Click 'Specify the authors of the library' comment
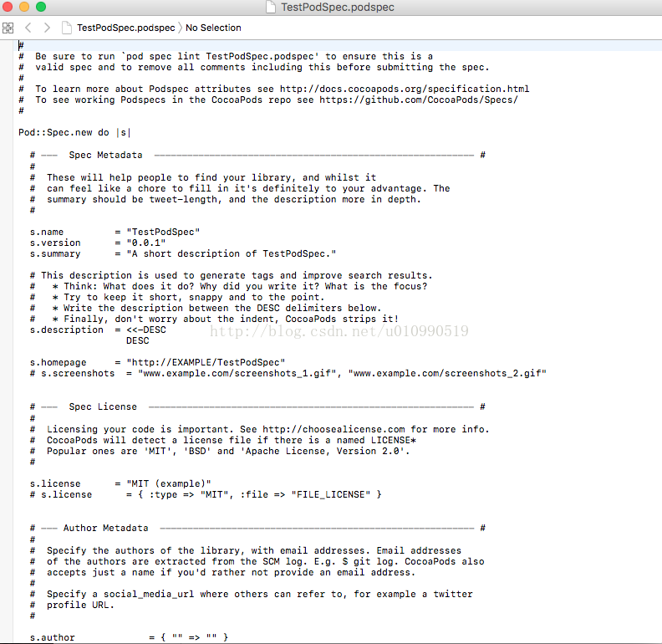Viewport: 662px width, 644px height. 246,550
